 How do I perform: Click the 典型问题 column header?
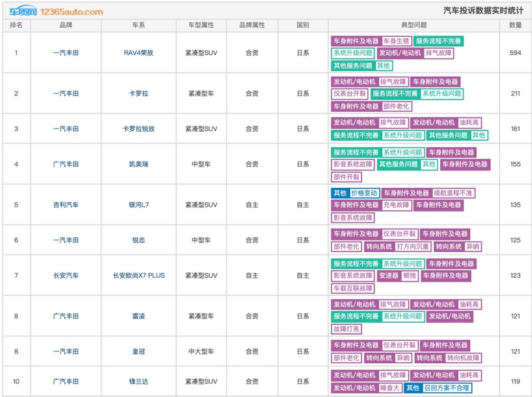click(413, 25)
